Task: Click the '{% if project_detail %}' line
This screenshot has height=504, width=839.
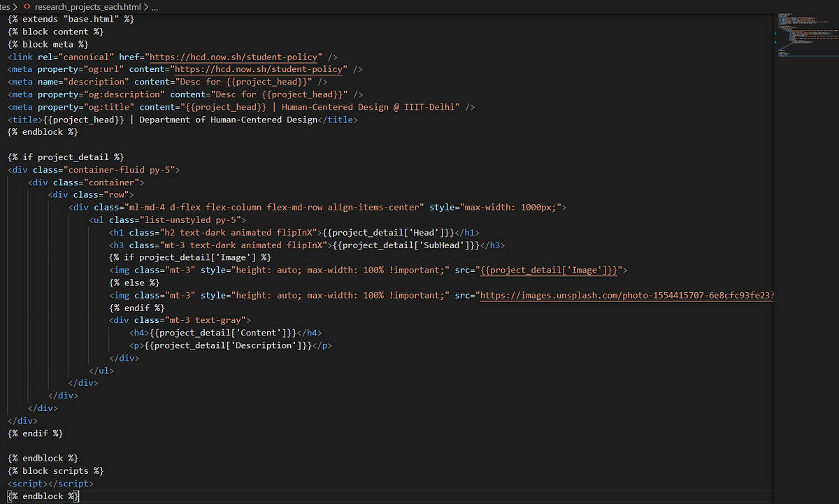Action: point(66,157)
